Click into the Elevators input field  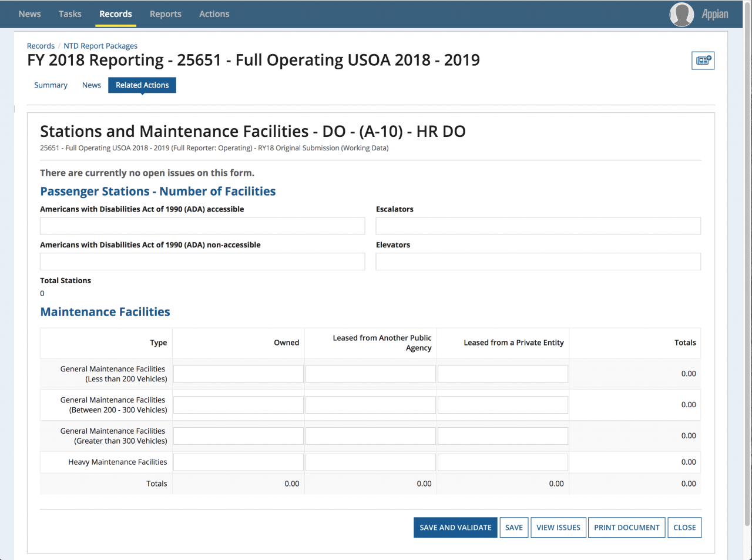(x=538, y=262)
